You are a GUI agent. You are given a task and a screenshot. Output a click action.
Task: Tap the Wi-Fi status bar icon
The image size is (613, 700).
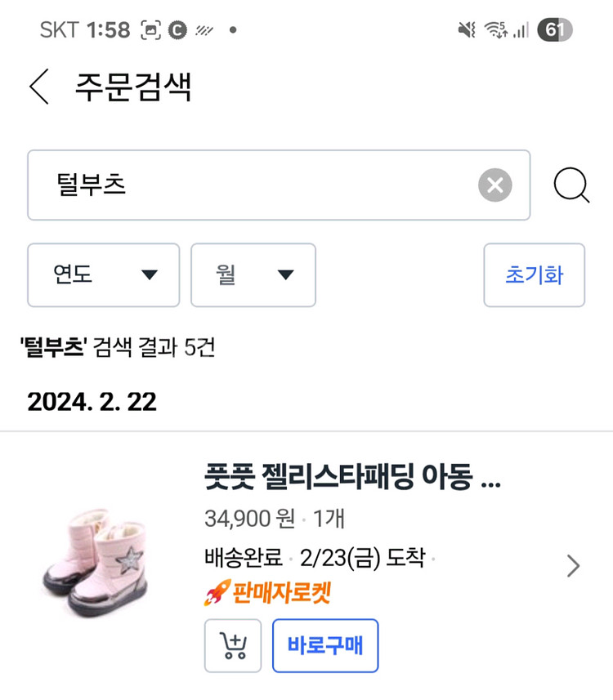pyautogui.click(x=494, y=31)
